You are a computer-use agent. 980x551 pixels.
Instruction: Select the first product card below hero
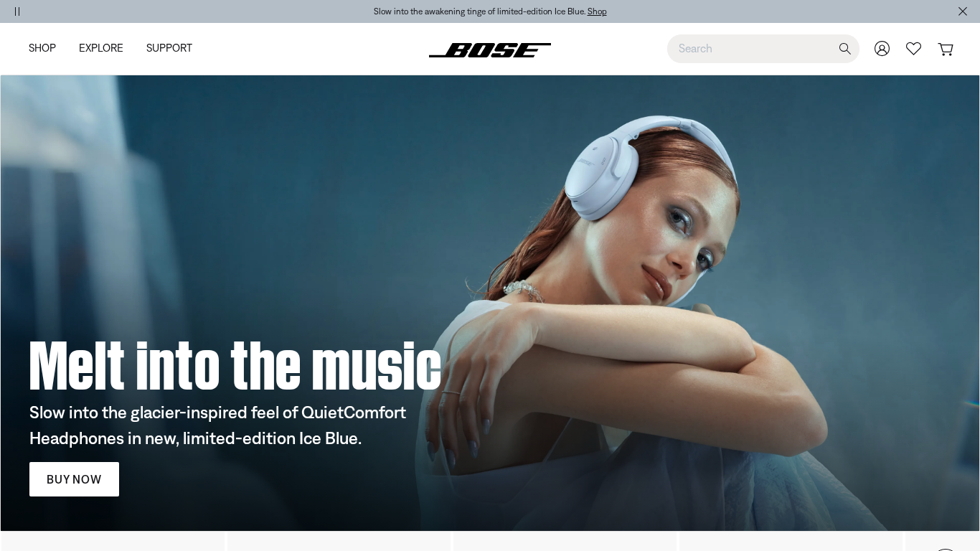[113, 541]
